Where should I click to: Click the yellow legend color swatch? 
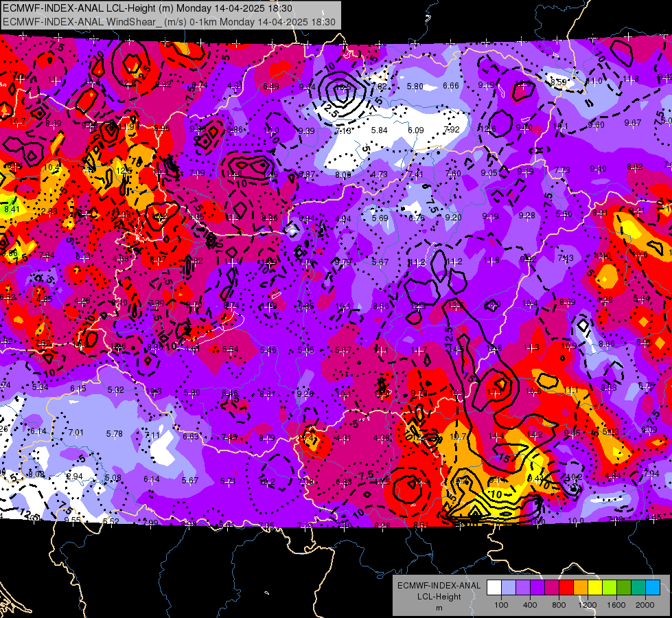click(x=595, y=588)
